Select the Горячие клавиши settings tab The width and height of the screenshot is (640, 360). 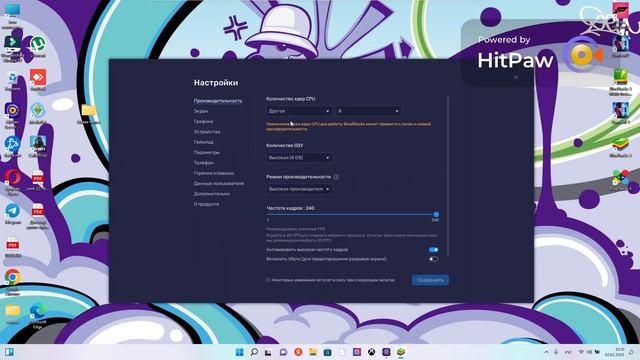(214, 173)
